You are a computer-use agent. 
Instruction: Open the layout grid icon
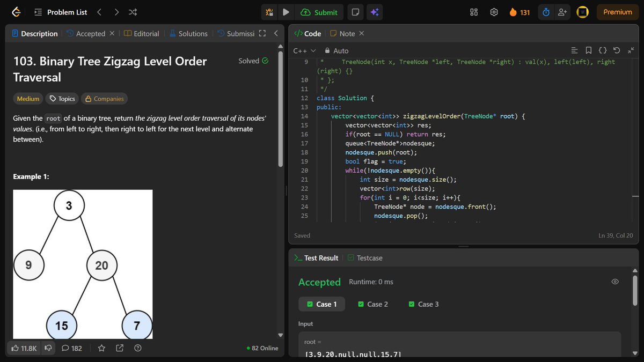coord(474,12)
